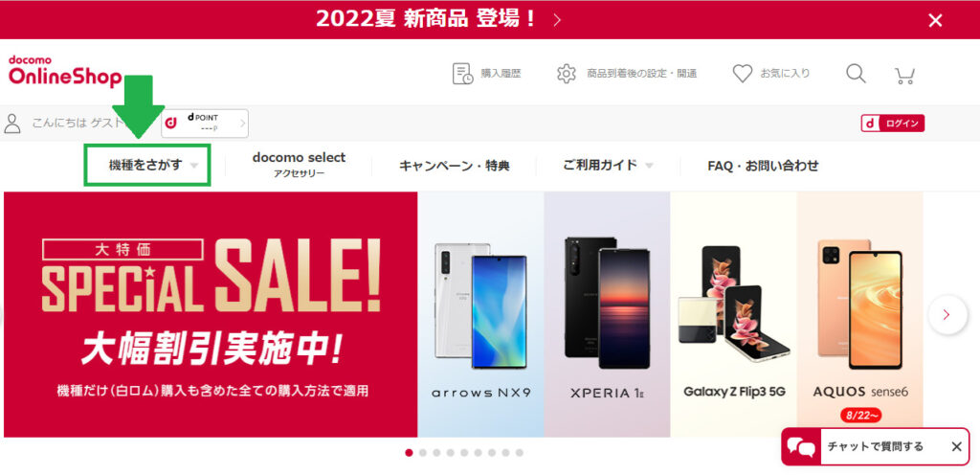
Task: Advance carousel with right arrow button
Action: [x=947, y=314]
